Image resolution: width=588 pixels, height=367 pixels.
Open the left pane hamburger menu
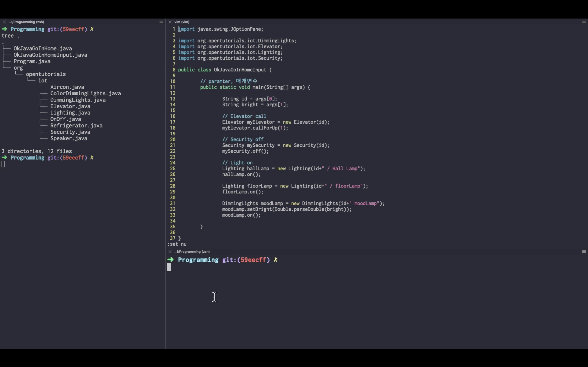pos(161,22)
